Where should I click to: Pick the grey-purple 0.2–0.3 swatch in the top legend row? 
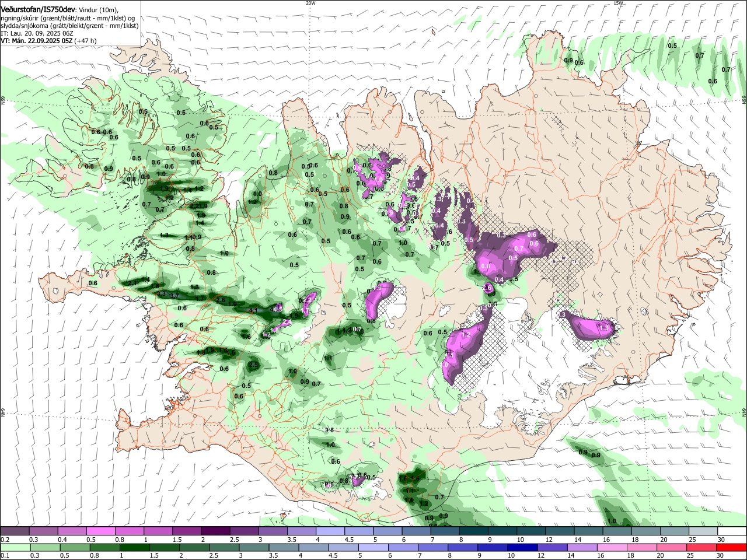(x=15, y=531)
